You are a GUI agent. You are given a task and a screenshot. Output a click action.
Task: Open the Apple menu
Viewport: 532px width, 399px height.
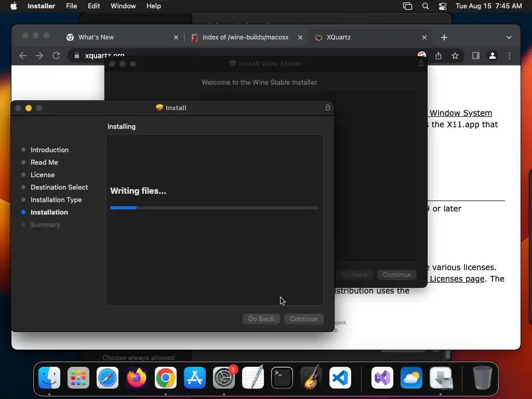point(14,6)
